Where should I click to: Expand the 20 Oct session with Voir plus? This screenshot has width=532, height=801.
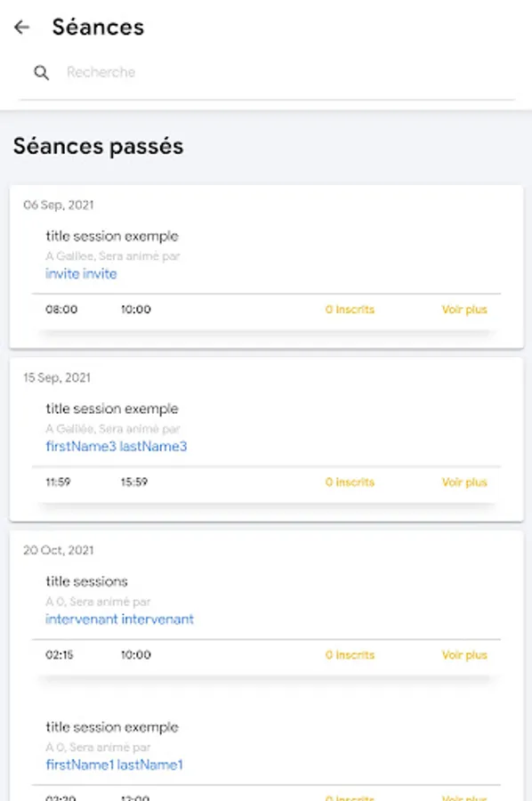tap(464, 654)
